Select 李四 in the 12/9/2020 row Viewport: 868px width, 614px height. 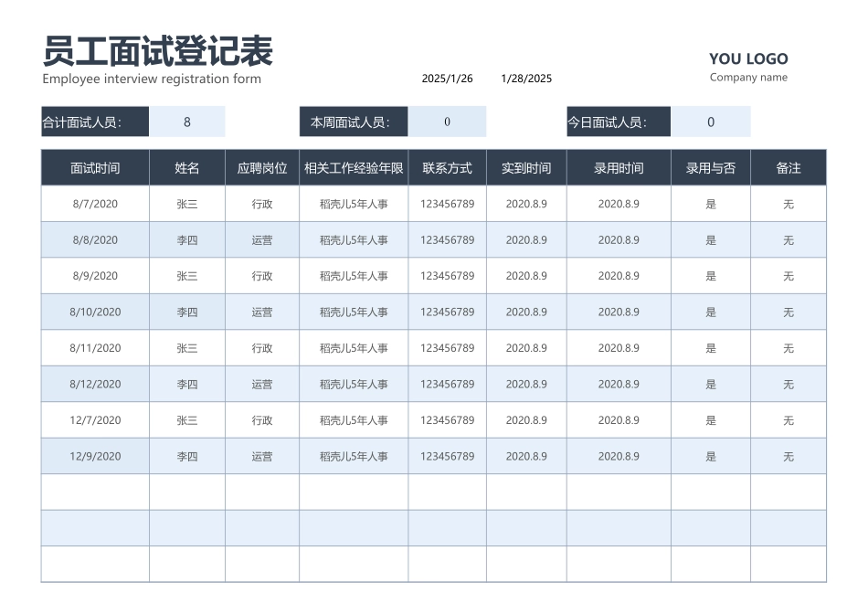pos(186,455)
